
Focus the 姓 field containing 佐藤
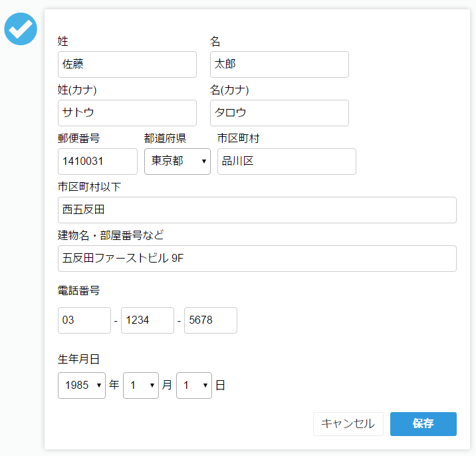(x=127, y=64)
